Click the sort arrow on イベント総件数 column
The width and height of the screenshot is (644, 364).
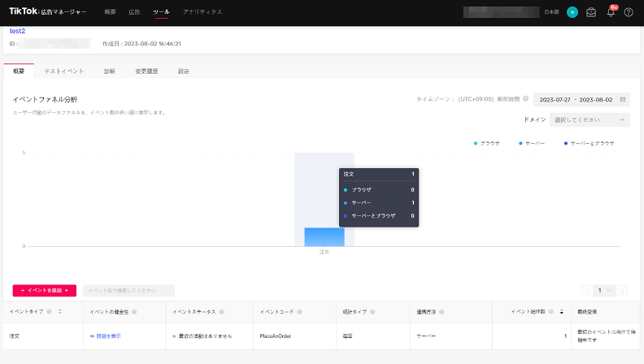click(560, 312)
